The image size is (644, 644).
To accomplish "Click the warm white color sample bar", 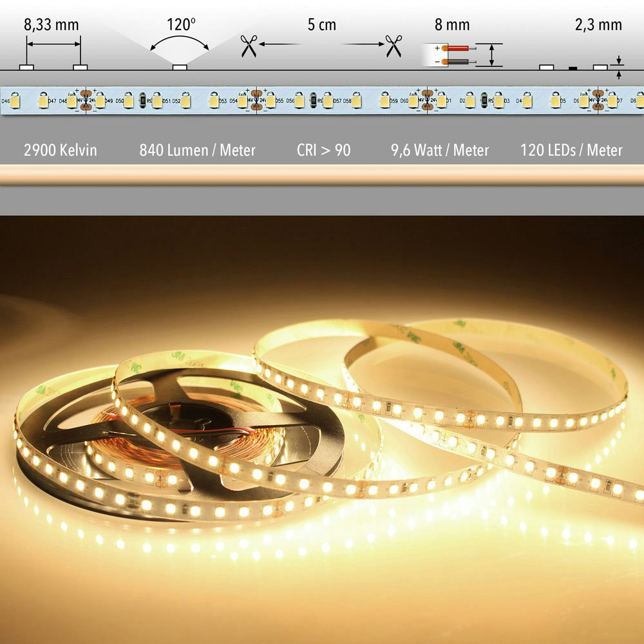I will pyautogui.click(x=322, y=175).
